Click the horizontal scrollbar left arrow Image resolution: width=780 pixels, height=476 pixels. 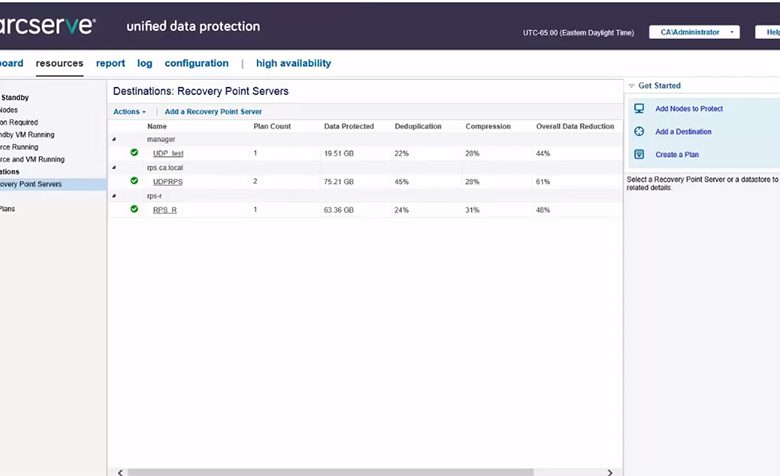click(120, 472)
